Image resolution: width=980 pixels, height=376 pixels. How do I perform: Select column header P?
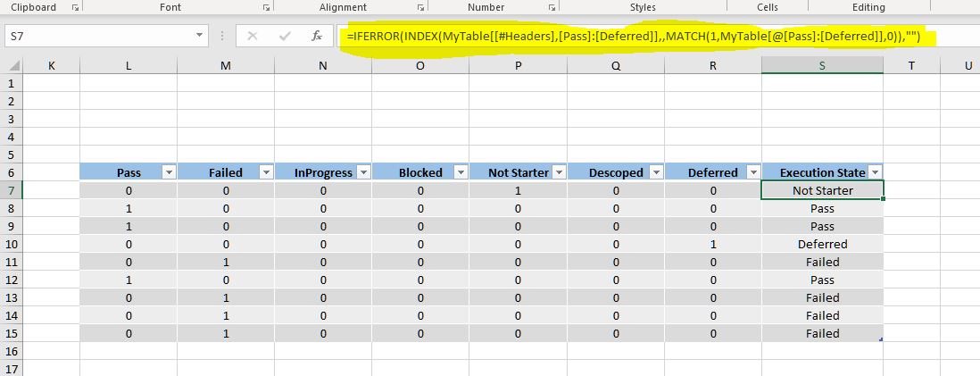519,66
